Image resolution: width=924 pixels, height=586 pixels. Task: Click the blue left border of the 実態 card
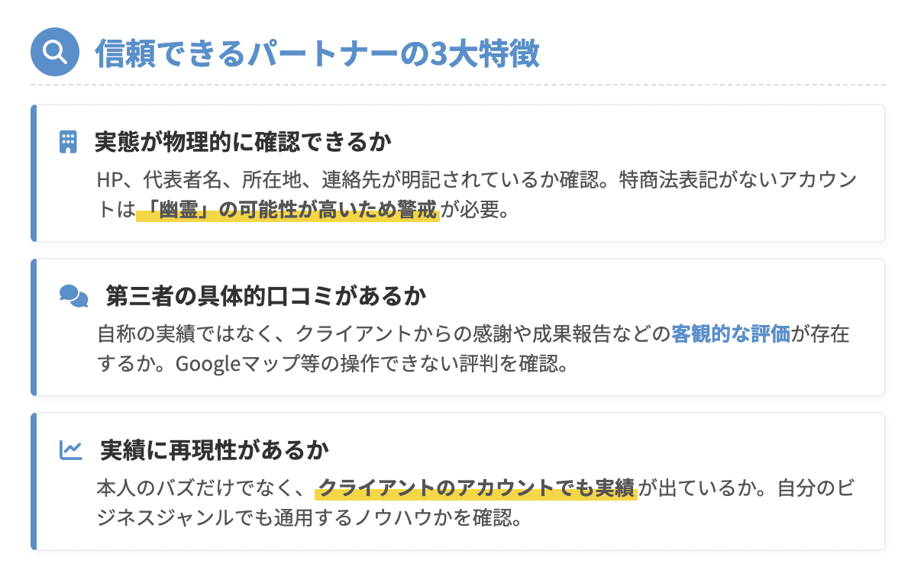(34, 173)
